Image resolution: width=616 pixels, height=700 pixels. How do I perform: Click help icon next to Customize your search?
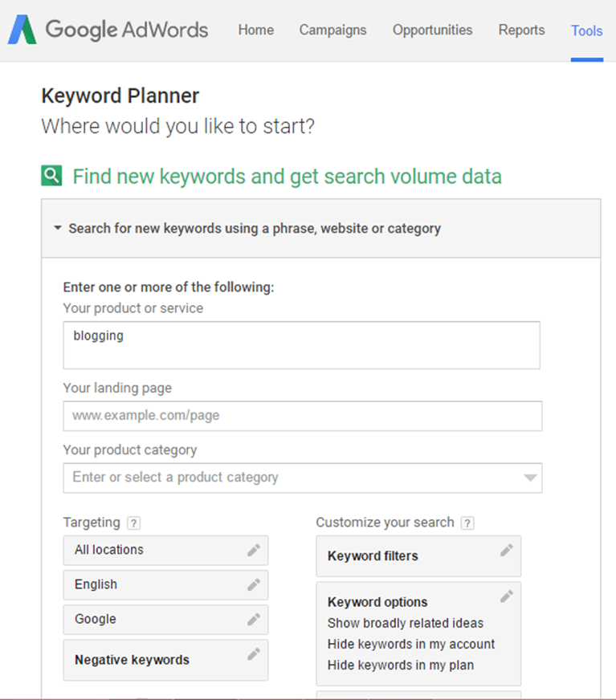[x=467, y=523]
